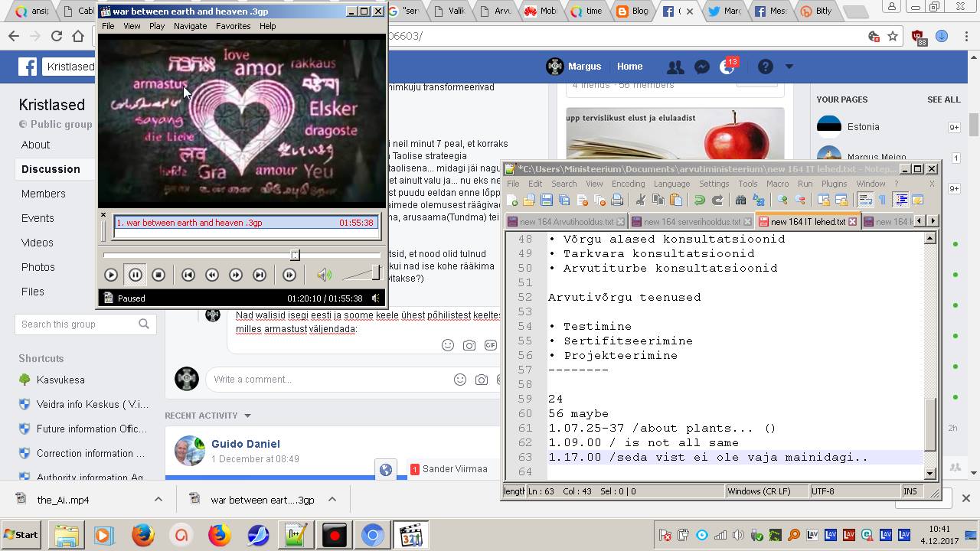
Task: Toggle word wrap in Notepad++ toolbar
Action: coord(864,201)
